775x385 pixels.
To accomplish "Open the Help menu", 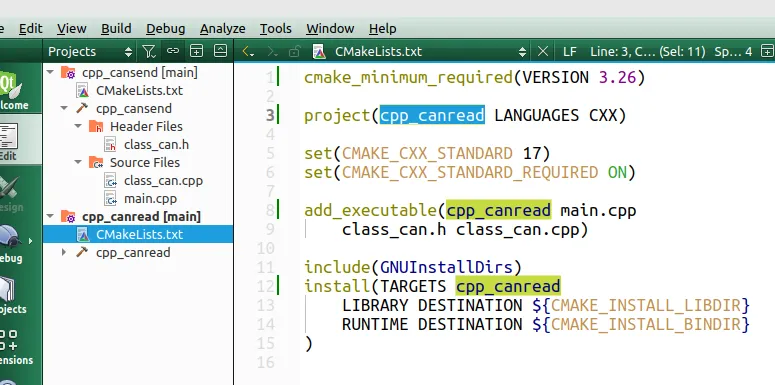I will click(x=383, y=29).
